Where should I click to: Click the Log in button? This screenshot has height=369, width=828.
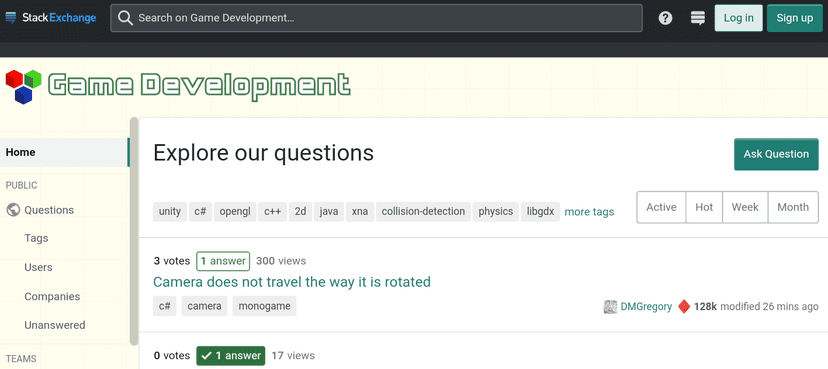point(738,18)
